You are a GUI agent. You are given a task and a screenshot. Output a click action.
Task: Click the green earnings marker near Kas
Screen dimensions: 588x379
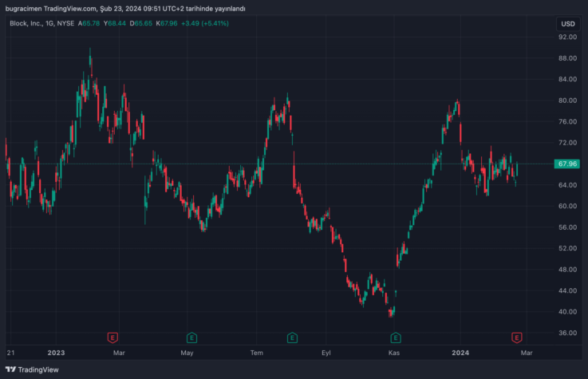(x=394, y=338)
